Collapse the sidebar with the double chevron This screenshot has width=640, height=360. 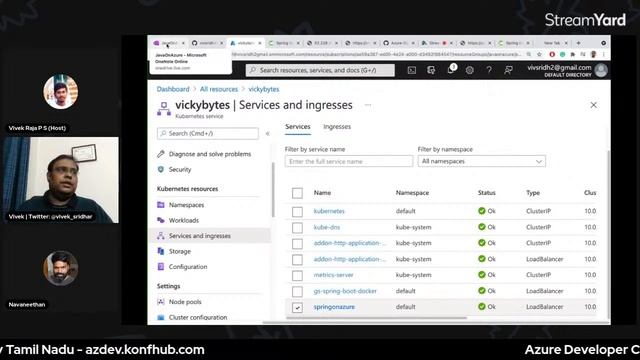coord(268,133)
